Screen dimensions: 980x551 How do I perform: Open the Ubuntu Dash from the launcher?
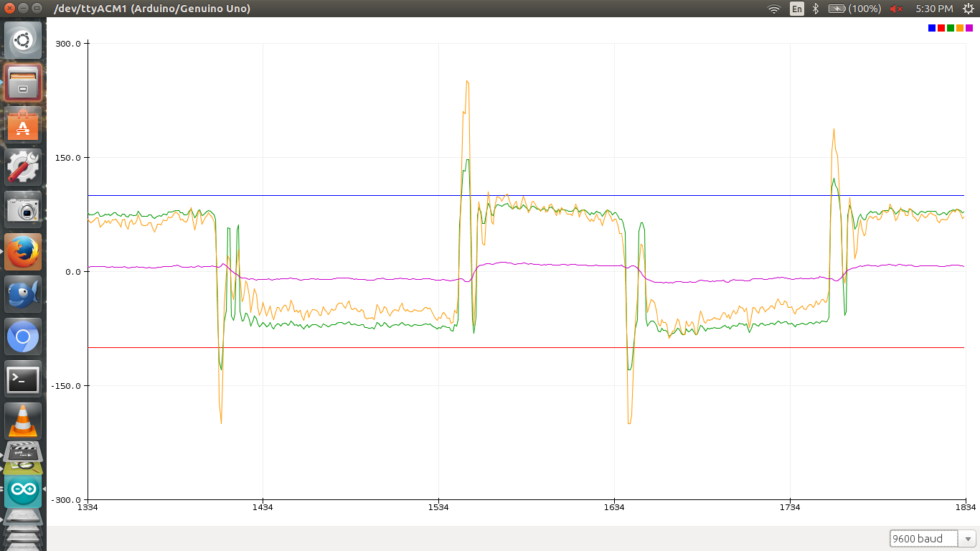click(x=23, y=40)
